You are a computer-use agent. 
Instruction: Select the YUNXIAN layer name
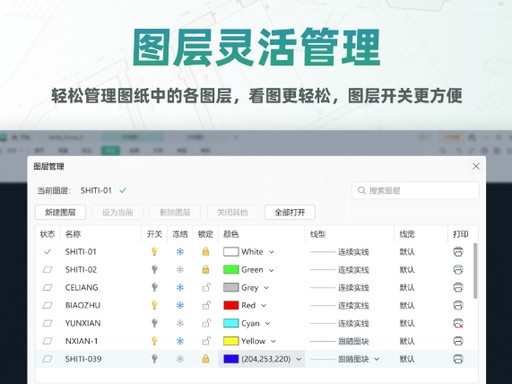83,323
